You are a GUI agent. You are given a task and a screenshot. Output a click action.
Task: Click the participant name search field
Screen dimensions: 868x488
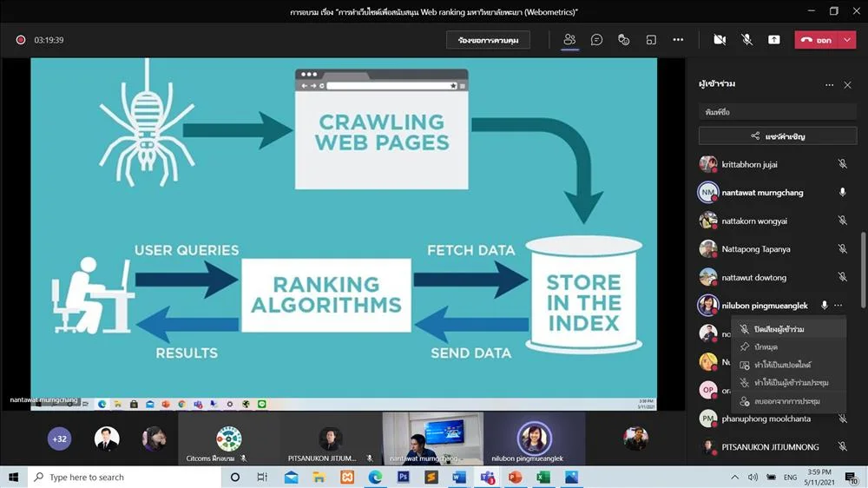[778, 112]
